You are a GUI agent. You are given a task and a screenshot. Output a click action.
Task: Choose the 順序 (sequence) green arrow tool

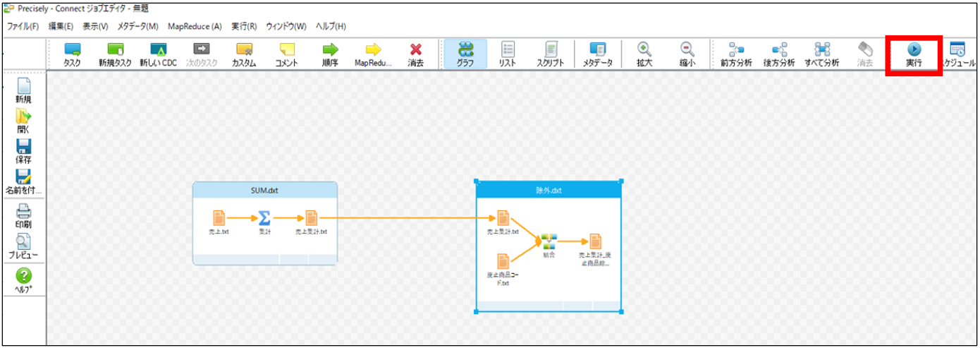[330, 54]
